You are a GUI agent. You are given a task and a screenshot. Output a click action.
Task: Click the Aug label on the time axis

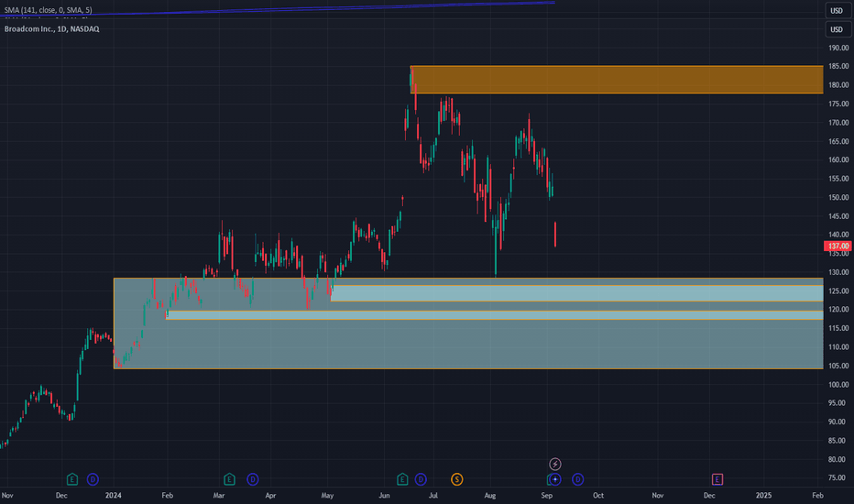click(x=489, y=495)
